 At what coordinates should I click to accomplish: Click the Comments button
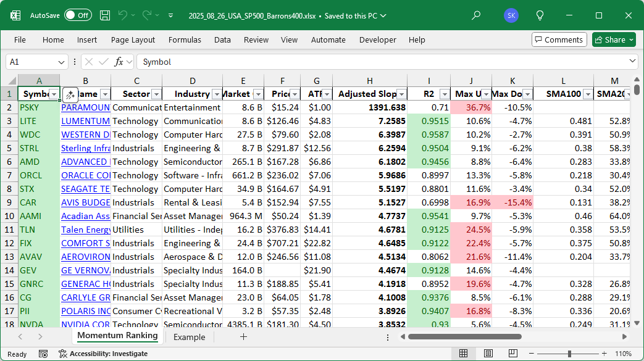coord(559,39)
